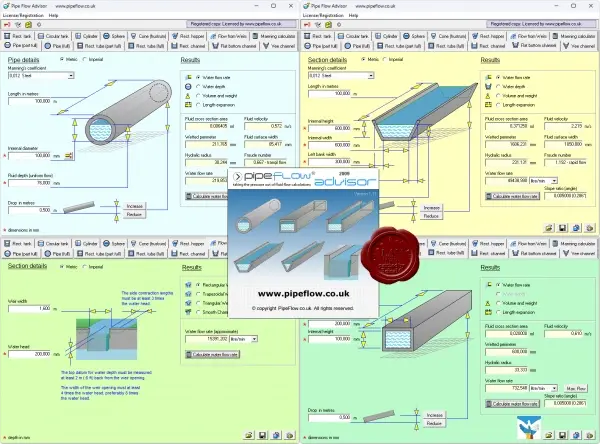Click the Length expansion icon in yellow window results
Viewport: 600px width, 444px height.
(488, 104)
